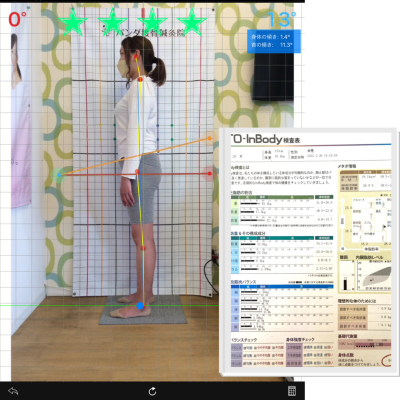This screenshot has width=400, height=400.
Task: Click the large blue ankle marker
Action: click(x=140, y=305)
